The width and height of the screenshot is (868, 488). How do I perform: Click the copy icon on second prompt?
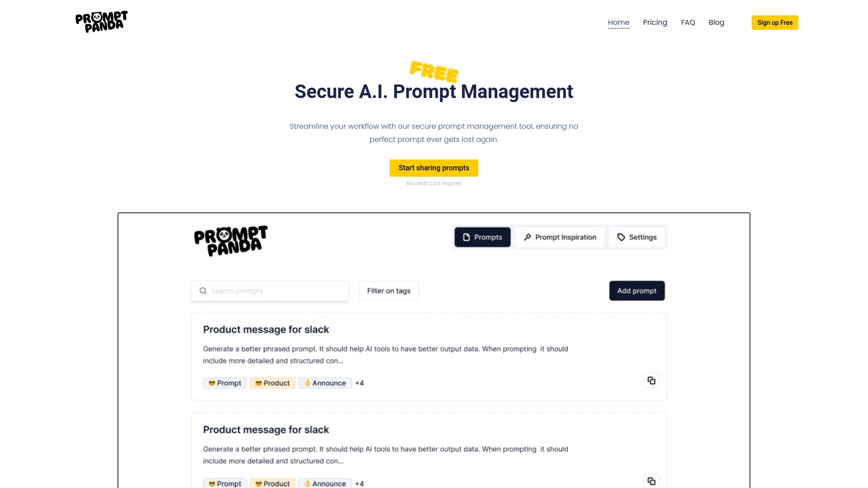click(651, 481)
